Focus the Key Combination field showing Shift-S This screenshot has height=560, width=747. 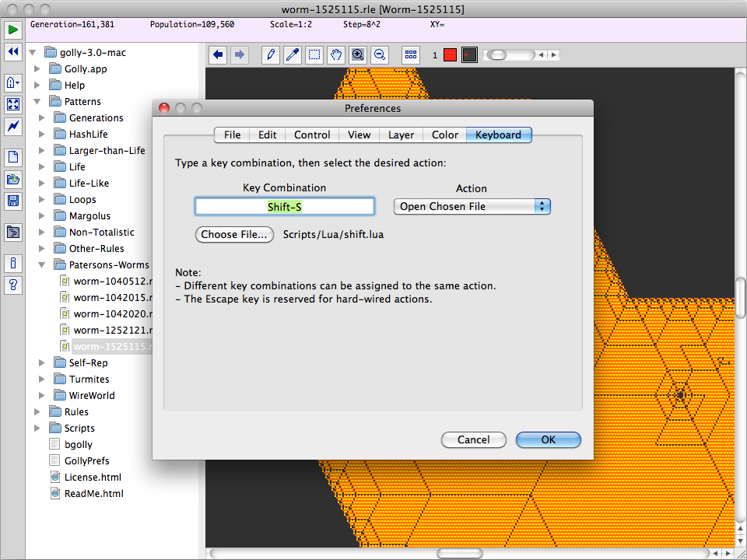pos(285,207)
